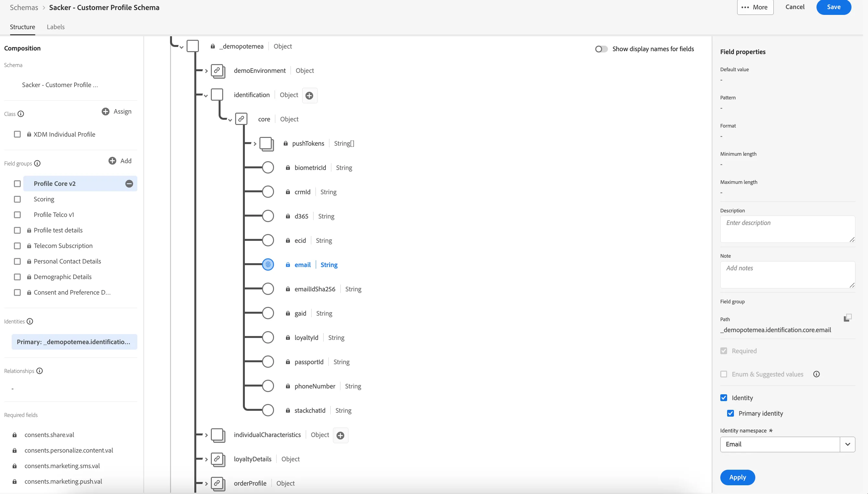
Task: Check the Profile Telco v1 checkbox
Action: [17, 215]
